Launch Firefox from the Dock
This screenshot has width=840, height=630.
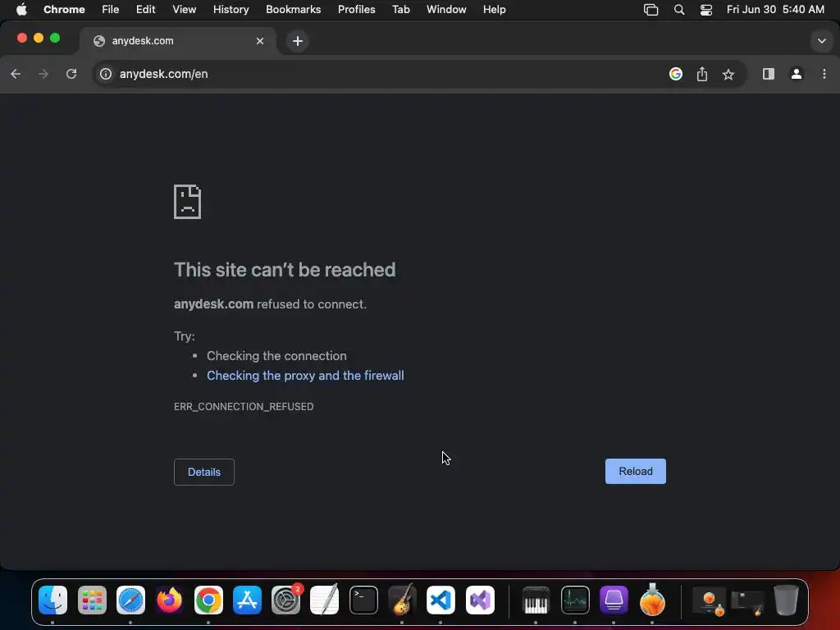coord(169,600)
